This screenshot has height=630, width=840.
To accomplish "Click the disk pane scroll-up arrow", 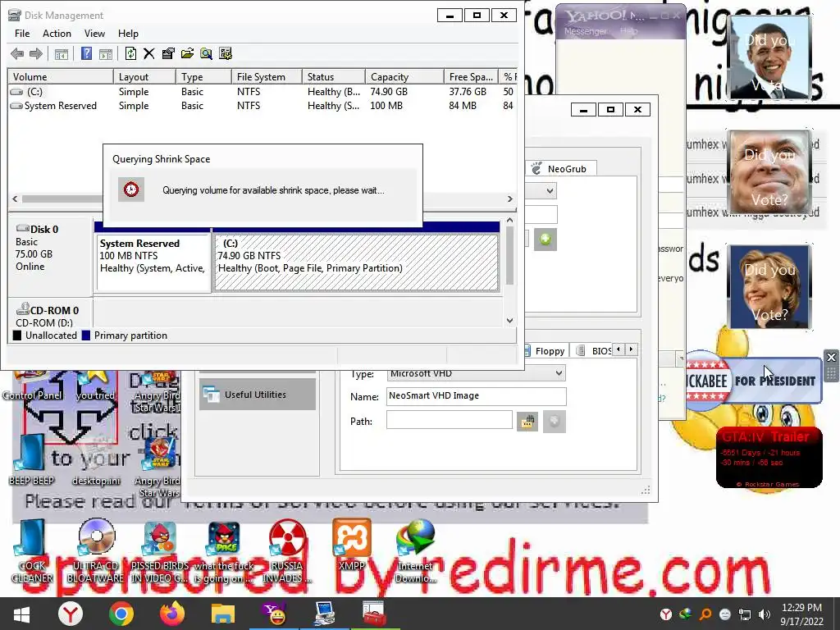I will coord(510,220).
